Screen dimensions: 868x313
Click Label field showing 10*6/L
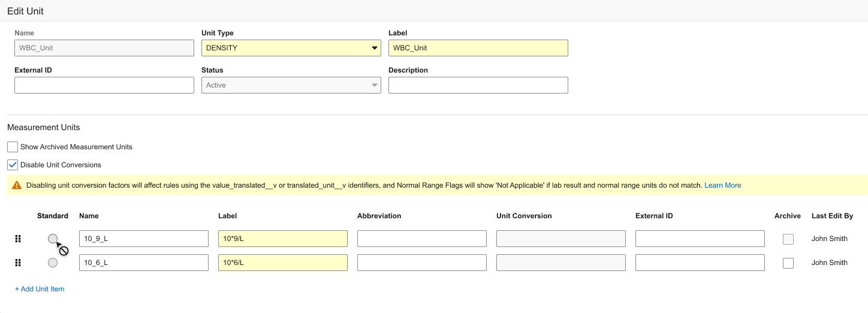pos(283,263)
